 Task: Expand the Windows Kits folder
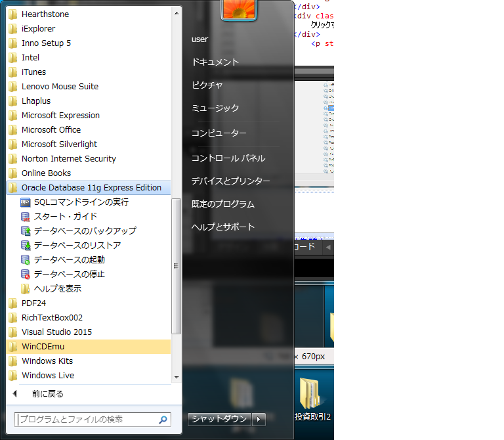[x=89, y=361]
